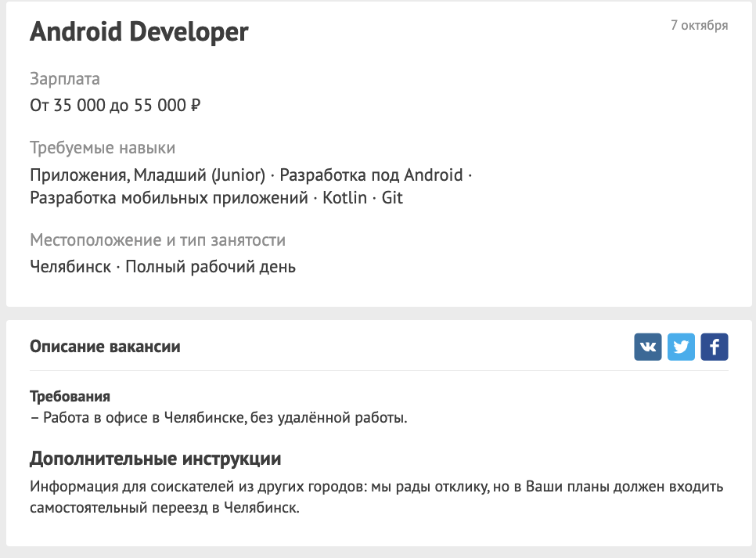Click the Местоположение и тип занятости label

157,239
